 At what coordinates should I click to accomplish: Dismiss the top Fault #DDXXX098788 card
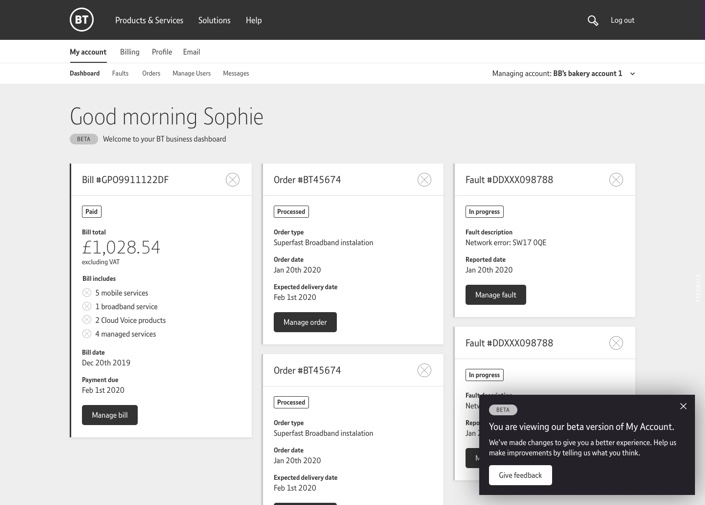click(x=616, y=180)
